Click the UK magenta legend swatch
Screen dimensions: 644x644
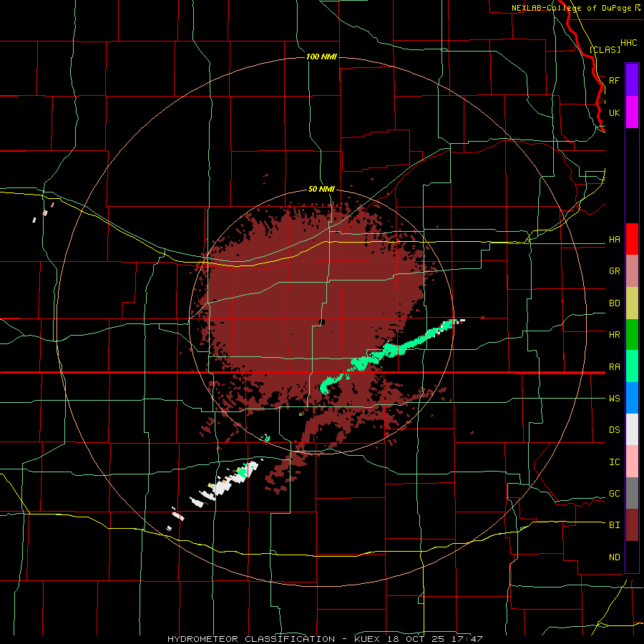click(632, 112)
